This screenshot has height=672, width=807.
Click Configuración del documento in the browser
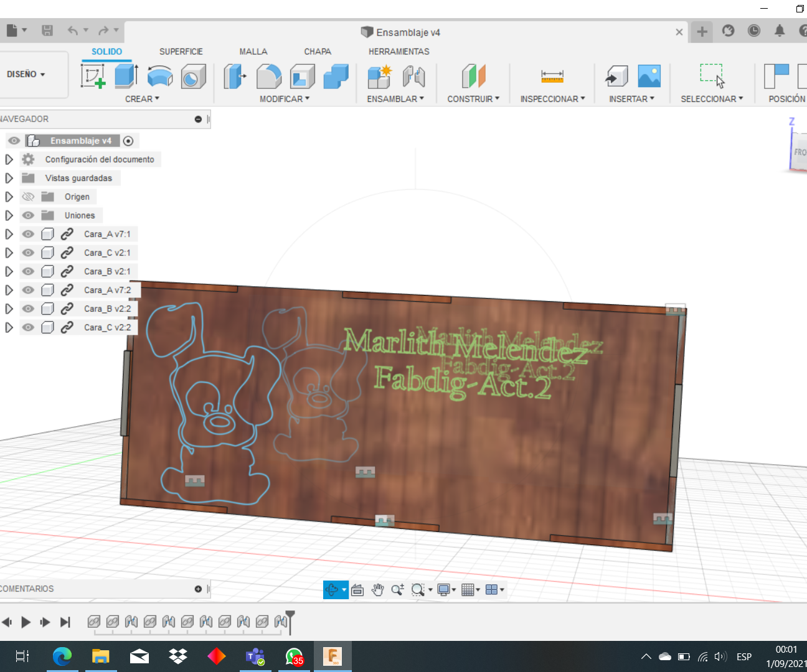(98, 159)
